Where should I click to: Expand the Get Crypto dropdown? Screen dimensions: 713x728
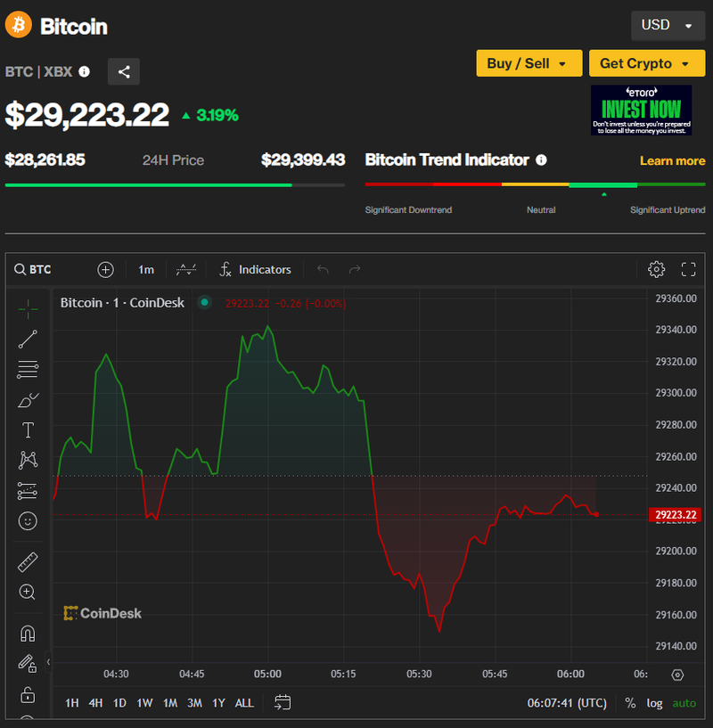(x=645, y=63)
